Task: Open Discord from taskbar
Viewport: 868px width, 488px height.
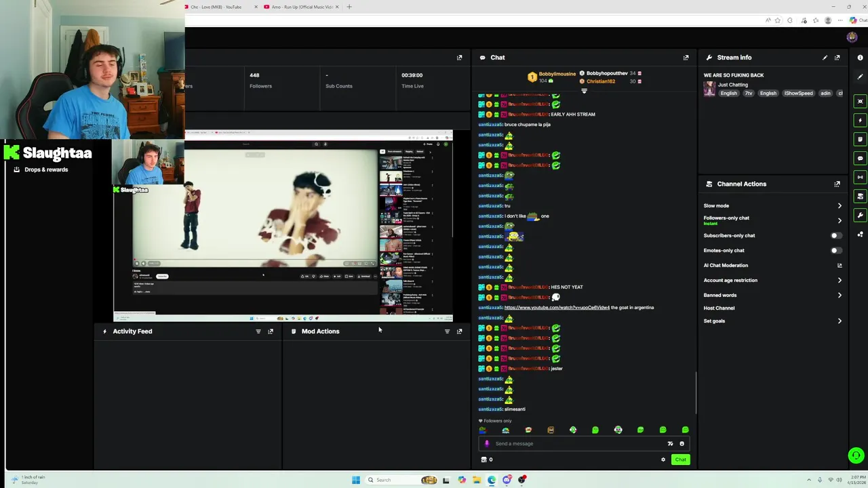Action: 507,480
